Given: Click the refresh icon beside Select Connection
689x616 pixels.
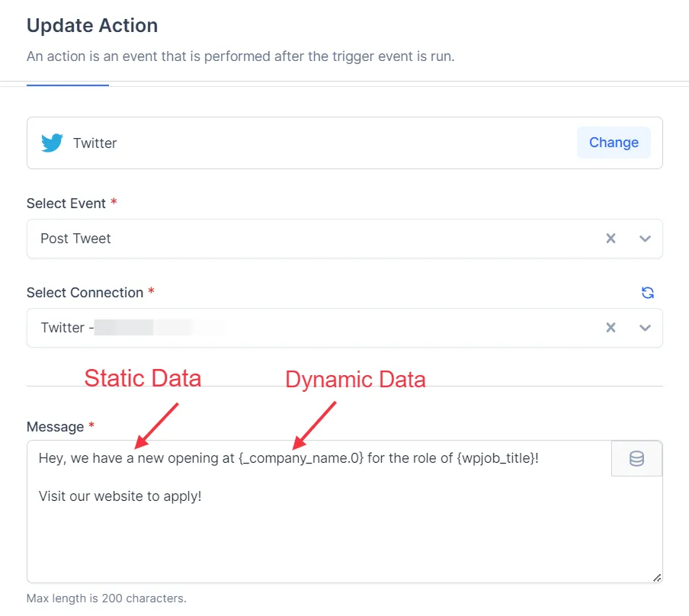Looking at the screenshot, I should click(x=647, y=293).
